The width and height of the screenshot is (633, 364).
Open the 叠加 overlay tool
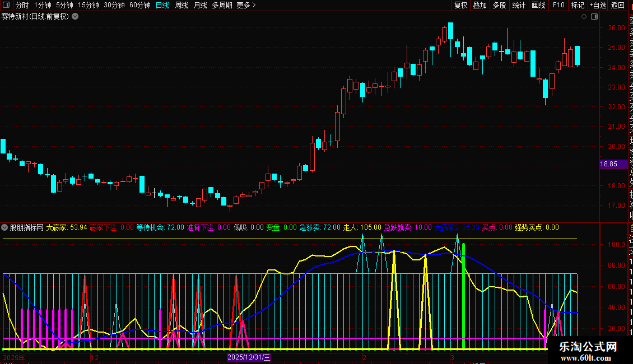480,6
